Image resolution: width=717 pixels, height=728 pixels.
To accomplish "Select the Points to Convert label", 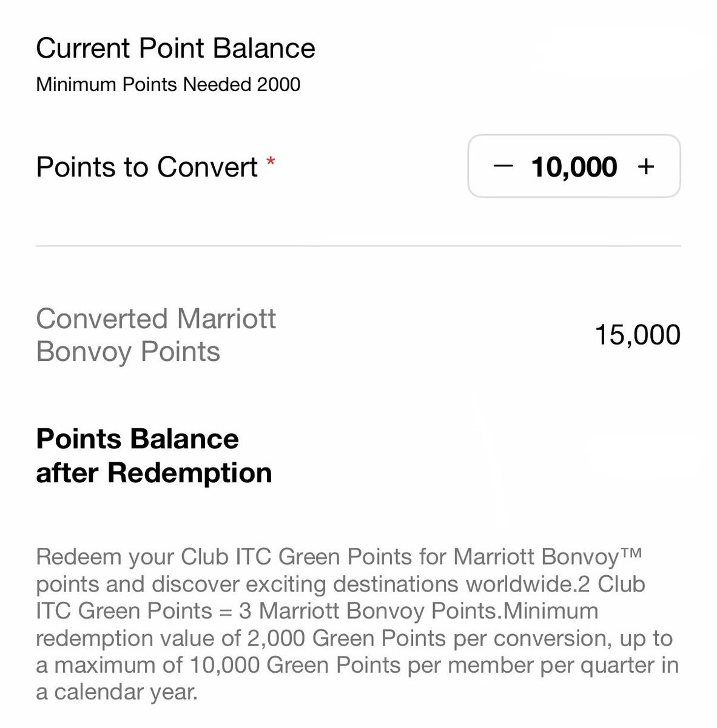I will click(146, 167).
